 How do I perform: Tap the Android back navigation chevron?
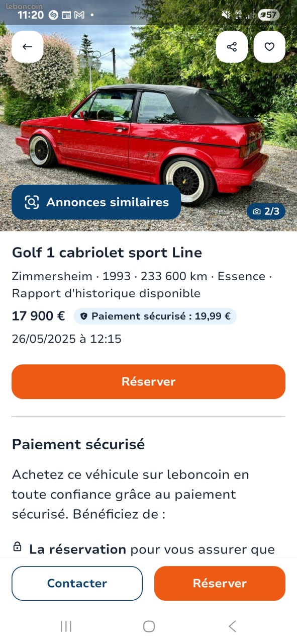click(232, 626)
